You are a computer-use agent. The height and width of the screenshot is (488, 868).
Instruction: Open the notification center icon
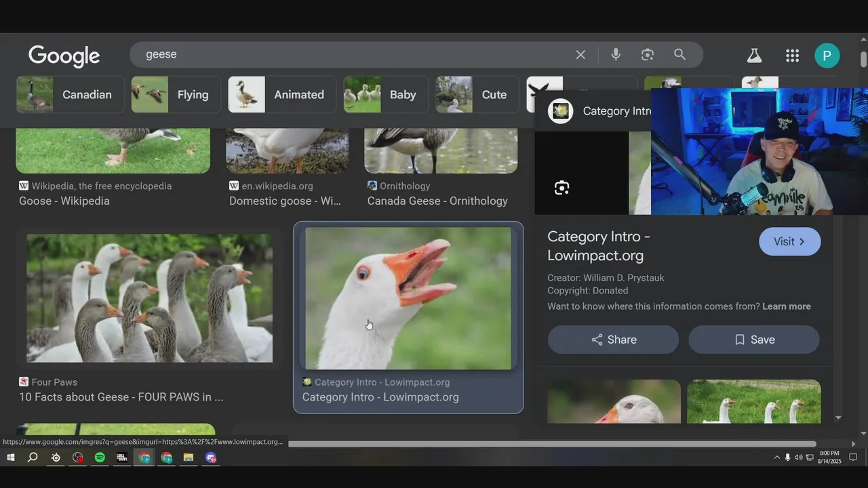coord(853,457)
